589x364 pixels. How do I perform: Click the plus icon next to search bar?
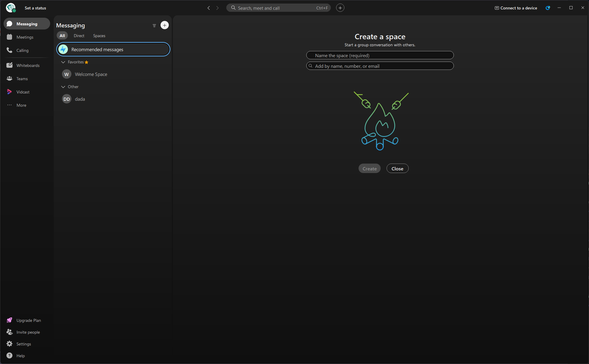point(340,8)
